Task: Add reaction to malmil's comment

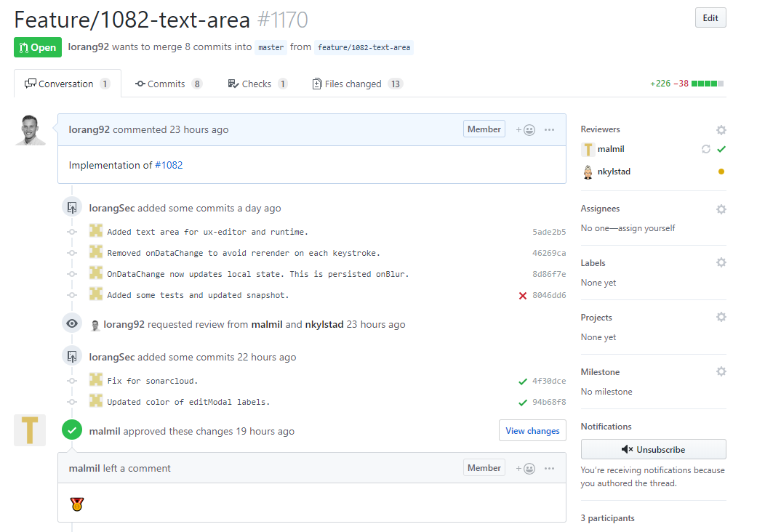Action: 525,469
